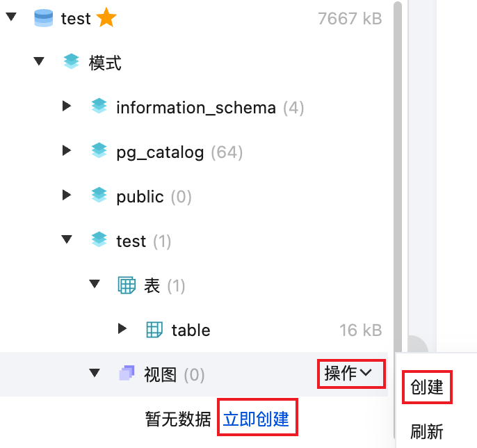The height and width of the screenshot is (448, 477).
Task: Click the 表 tables grid icon
Action: click(126, 285)
